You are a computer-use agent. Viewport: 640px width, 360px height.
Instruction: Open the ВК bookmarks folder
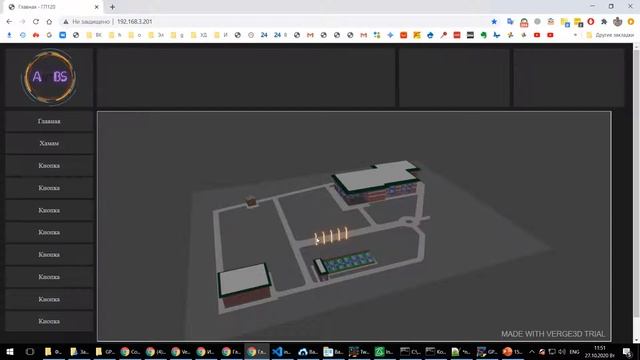pos(94,35)
